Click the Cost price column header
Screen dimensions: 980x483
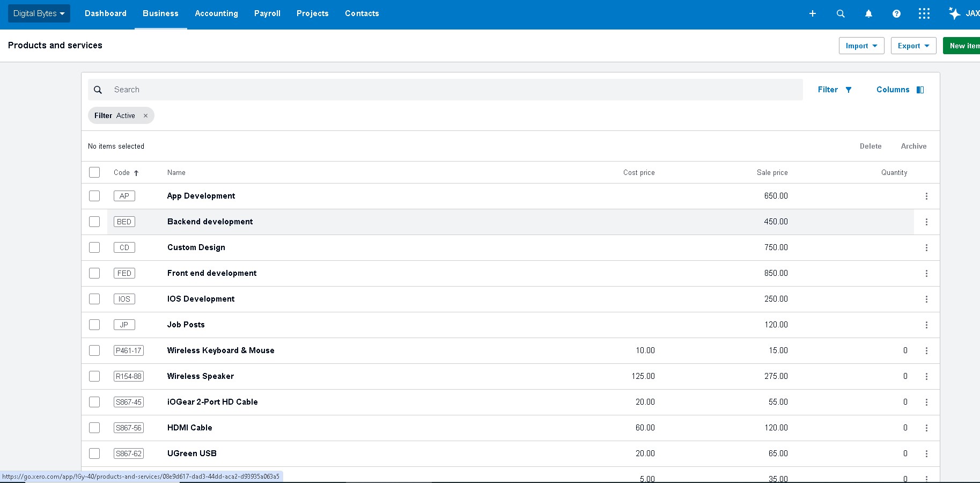point(639,172)
